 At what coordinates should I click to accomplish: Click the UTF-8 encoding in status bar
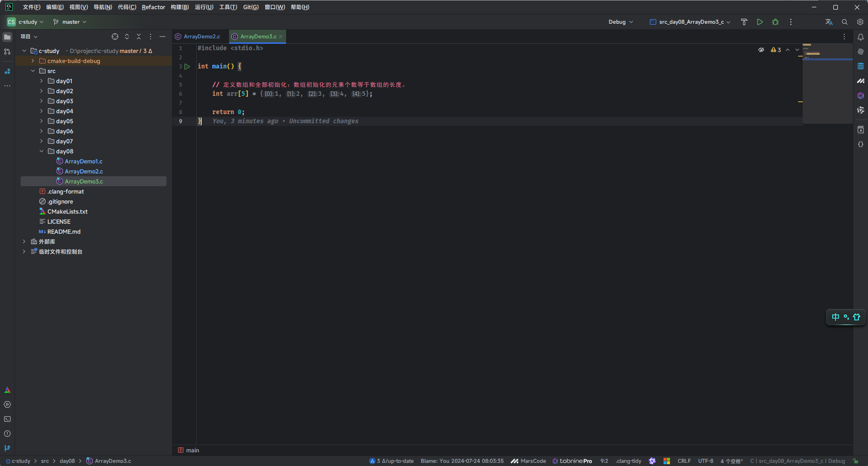point(706,461)
